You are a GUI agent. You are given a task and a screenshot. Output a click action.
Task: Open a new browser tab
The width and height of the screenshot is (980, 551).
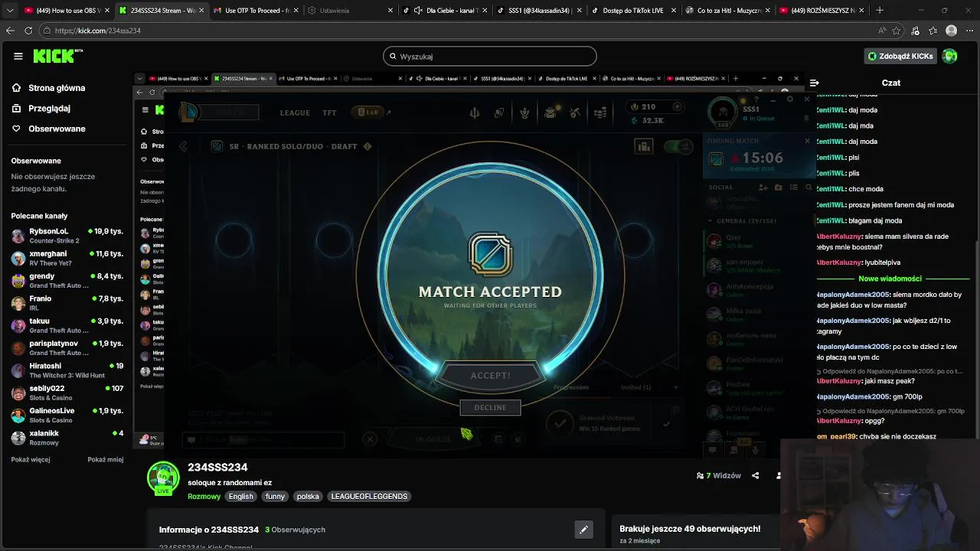[880, 11]
